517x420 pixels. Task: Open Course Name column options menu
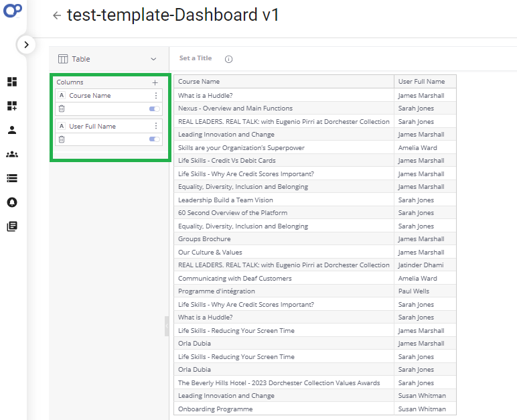pos(156,96)
